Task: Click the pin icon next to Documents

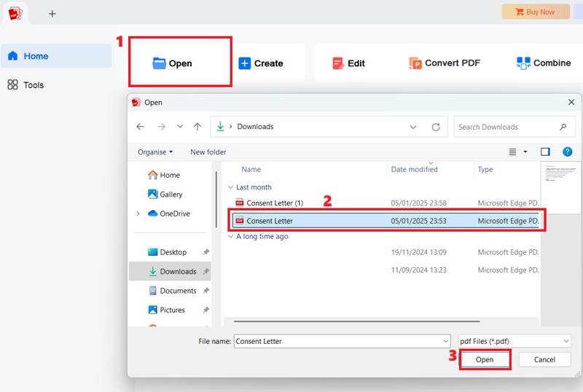Action: [206, 291]
